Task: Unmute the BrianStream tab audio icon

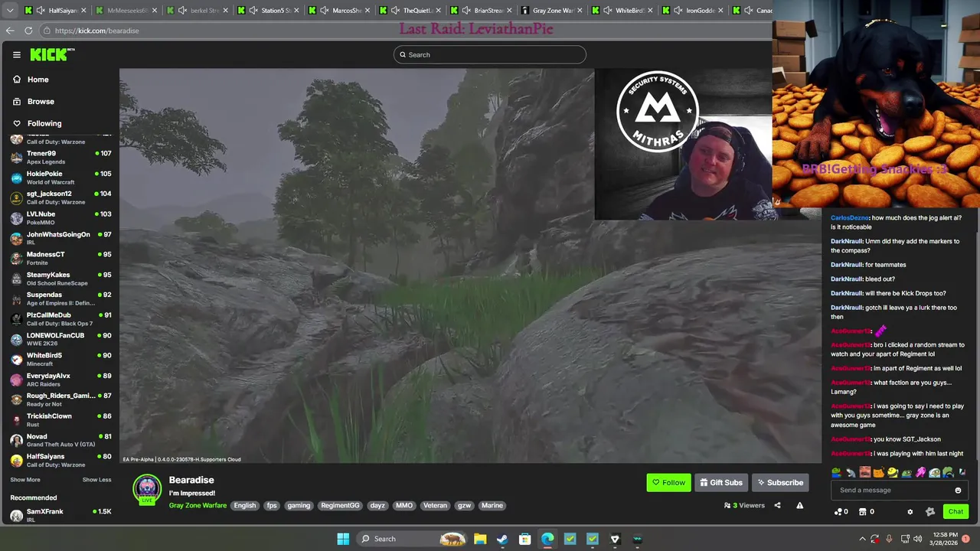Action: [x=466, y=11]
